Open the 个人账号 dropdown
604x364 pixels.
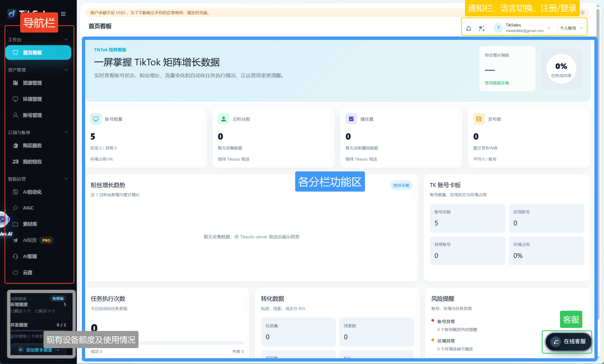tap(571, 28)
